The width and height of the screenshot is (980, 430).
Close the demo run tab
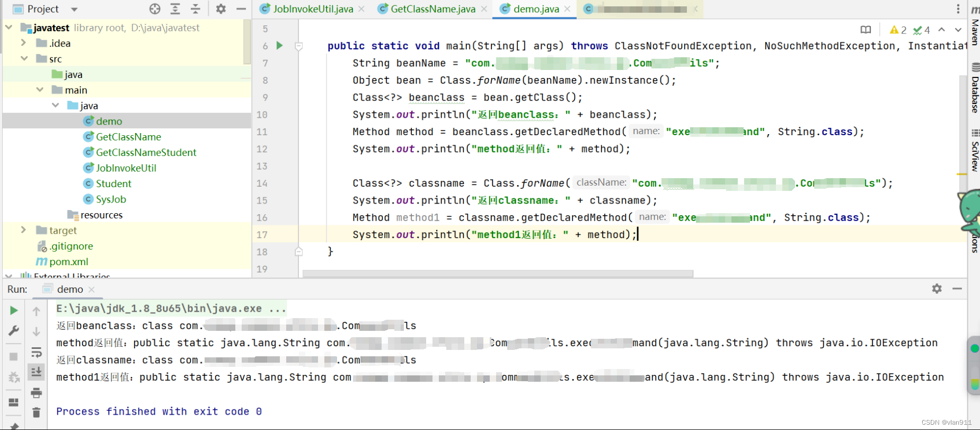click(92, 289)
